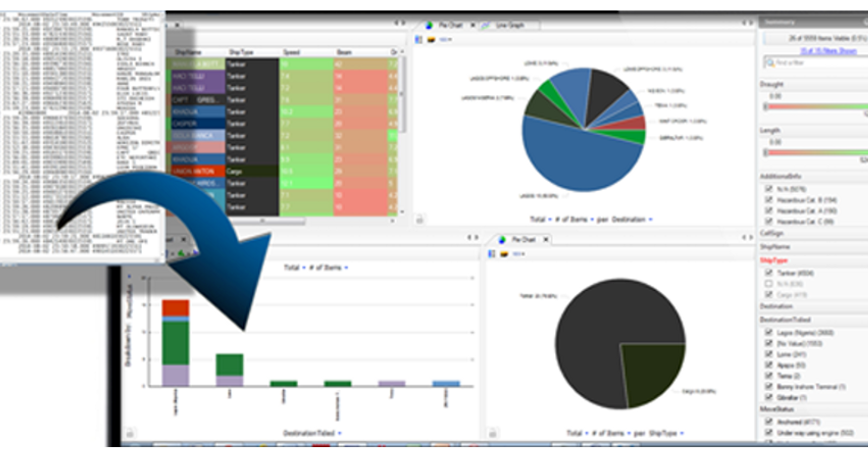868x456 pixels.
Task: Uncheck the Lome destination filter
Action: [x=769, y=353]
